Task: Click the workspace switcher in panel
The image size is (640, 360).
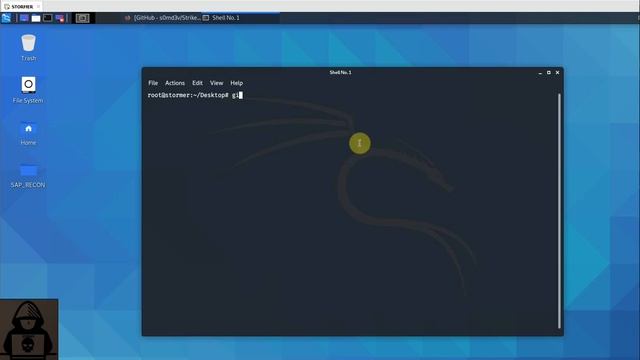Action: 82,18
